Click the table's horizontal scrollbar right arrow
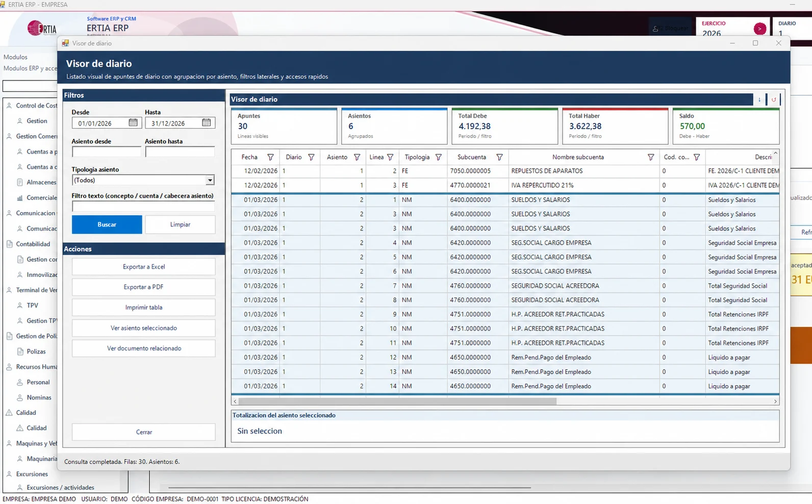812x504 pixels. (775, 401)
